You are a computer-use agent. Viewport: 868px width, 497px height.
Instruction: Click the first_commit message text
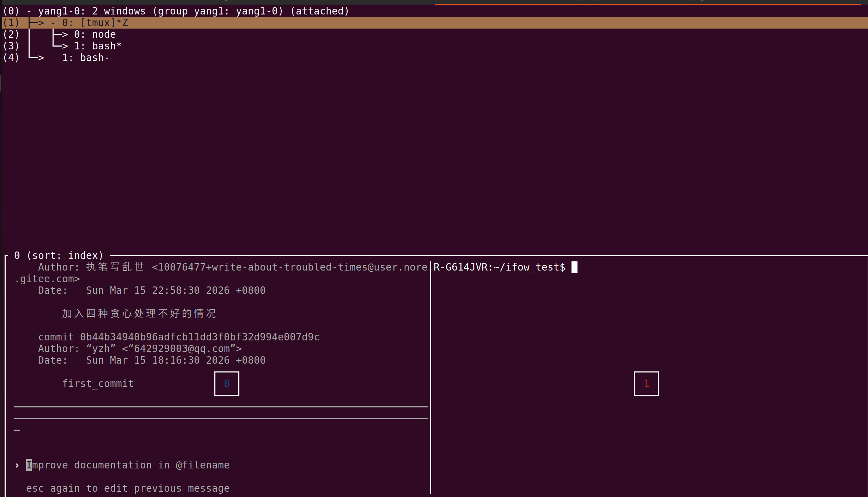point(98,383)
